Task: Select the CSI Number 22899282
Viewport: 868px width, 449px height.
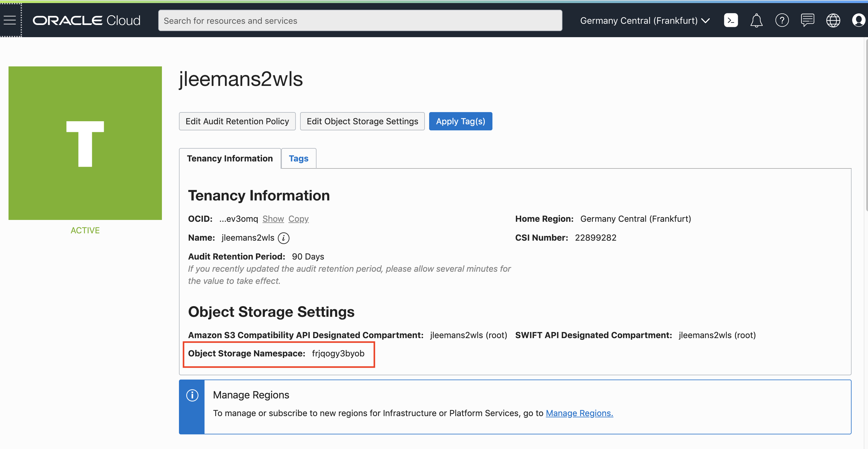Action: click(x=595, y=238)
